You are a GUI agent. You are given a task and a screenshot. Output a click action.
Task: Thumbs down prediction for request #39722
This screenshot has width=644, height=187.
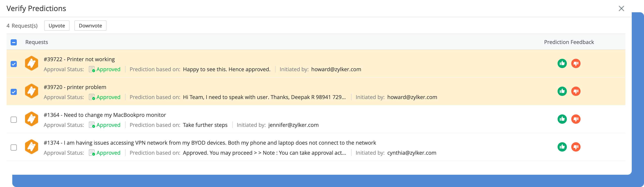[576, 63]
